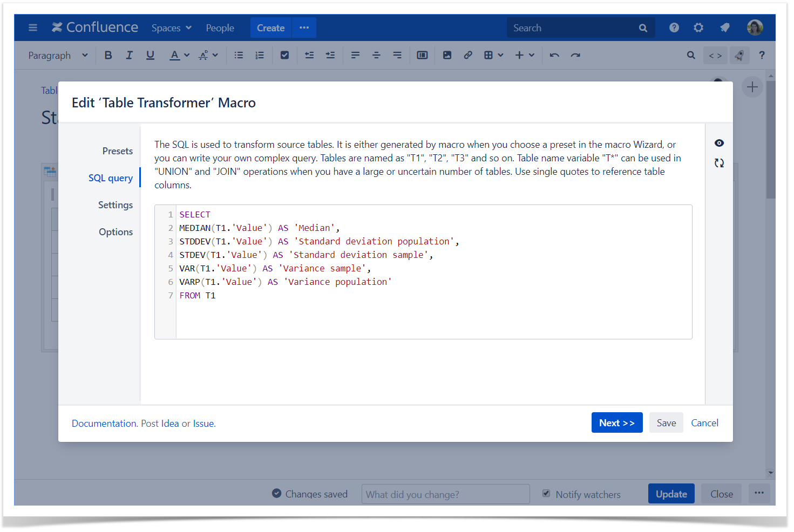Click the insert link icon
The image size is (794, 532).
(x=468, y=55)
